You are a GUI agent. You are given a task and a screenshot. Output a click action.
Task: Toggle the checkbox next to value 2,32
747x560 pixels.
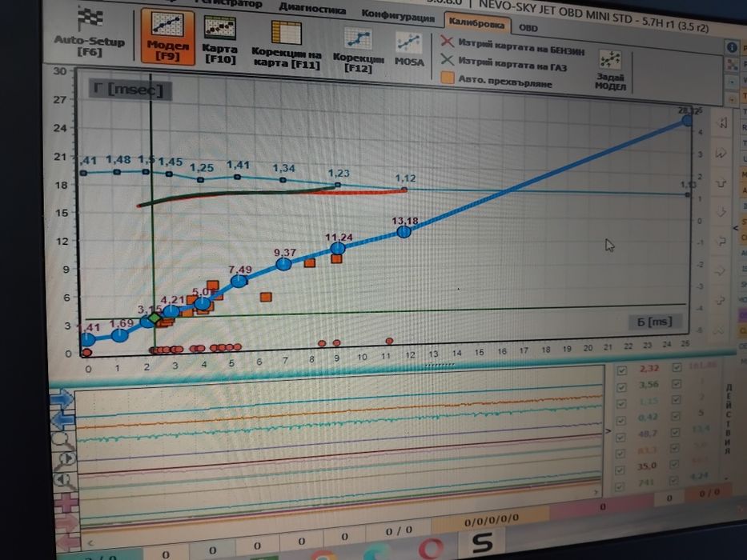pyautogui.click(x=622, y=371)
